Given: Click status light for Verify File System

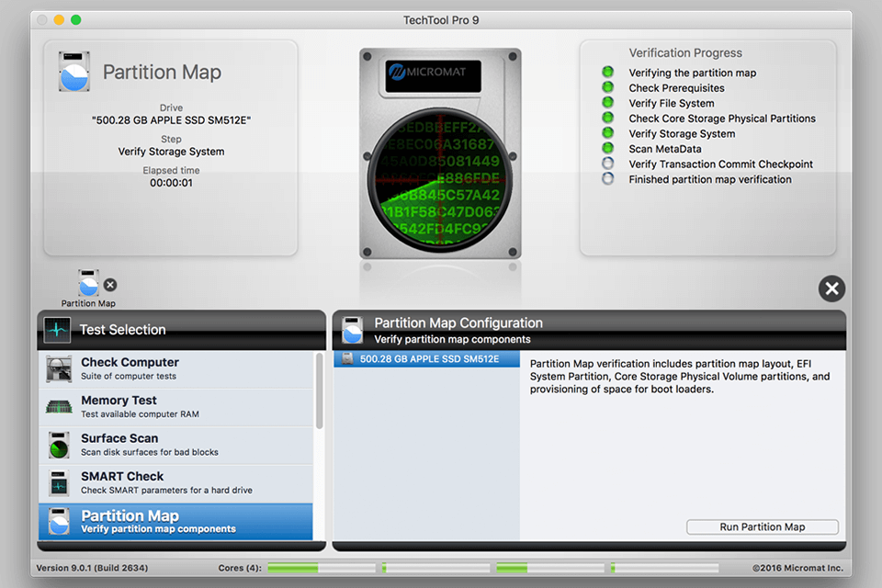Looking at the screenshot, I should coord(607,102).
